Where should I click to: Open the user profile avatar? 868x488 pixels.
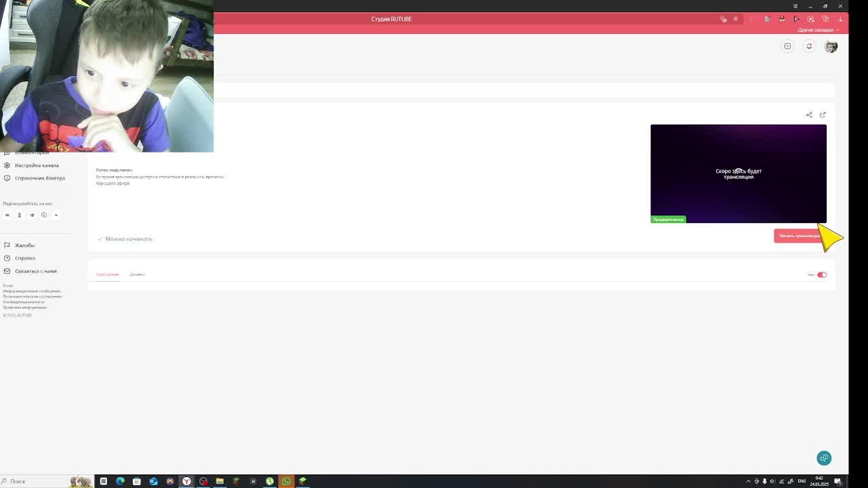click(x=831, y=47)
